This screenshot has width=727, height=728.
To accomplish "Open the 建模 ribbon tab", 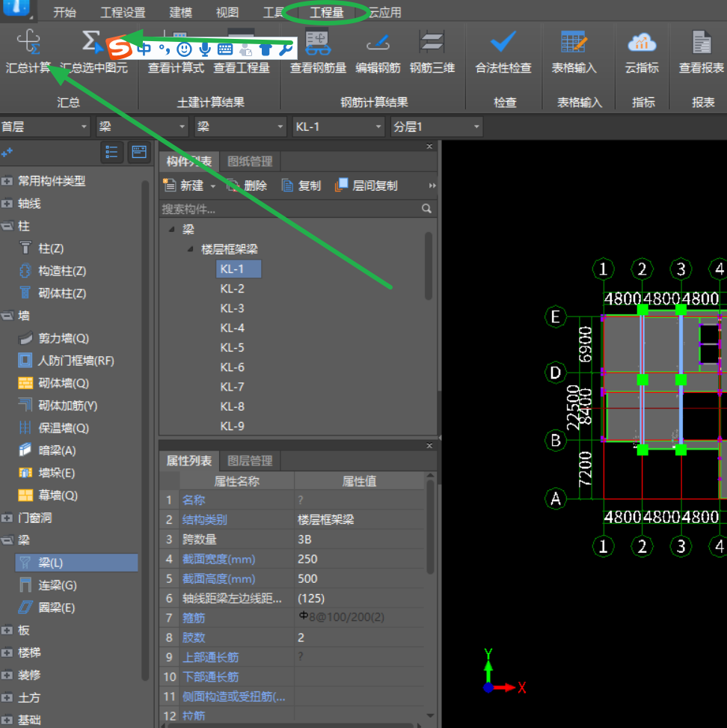I will pyautogui.click(x=180, y=12).
